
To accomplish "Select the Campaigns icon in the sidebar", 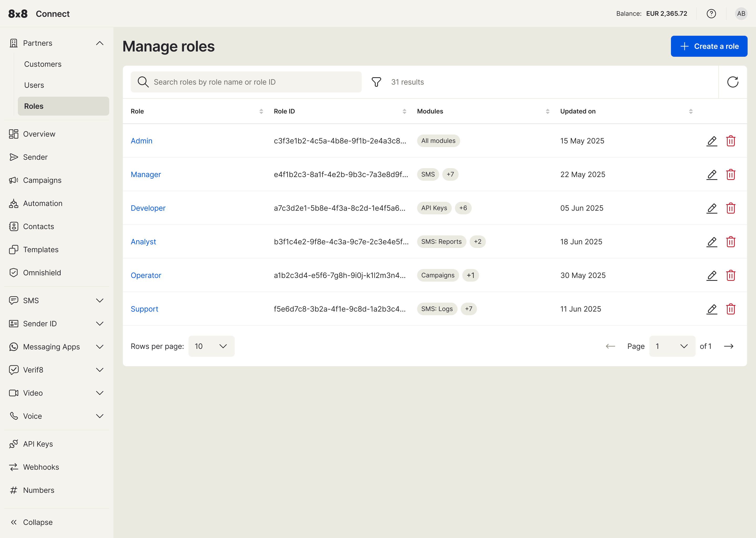I will click(x=14, y=180).
